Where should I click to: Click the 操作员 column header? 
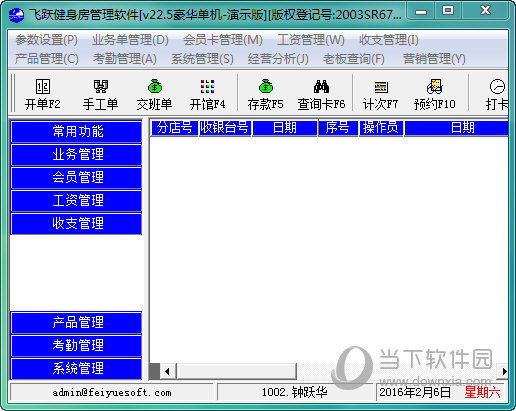(381, 128)
